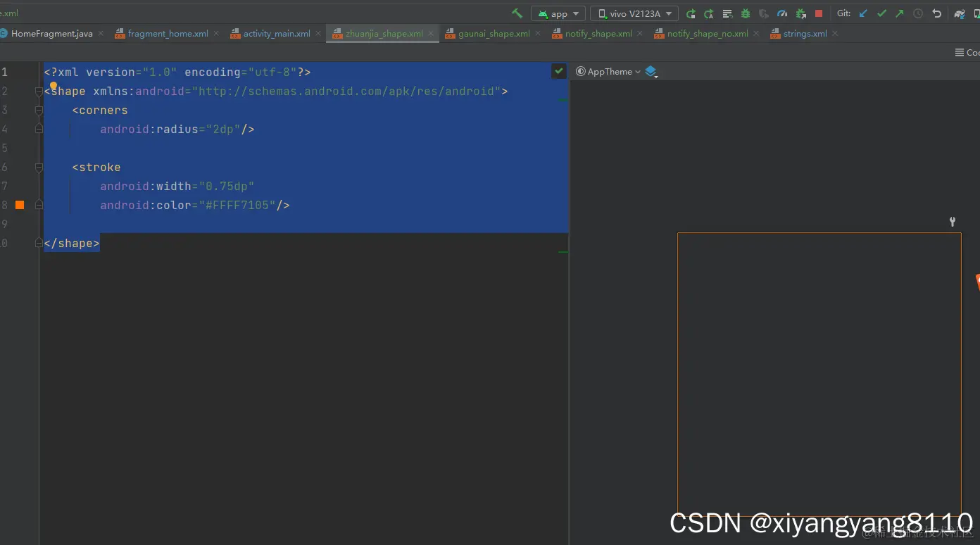The height and width of the screenshot is (545, 980).
Task: Click the Sync Project with Gradle icon
Action: click(x=959, y=13)
